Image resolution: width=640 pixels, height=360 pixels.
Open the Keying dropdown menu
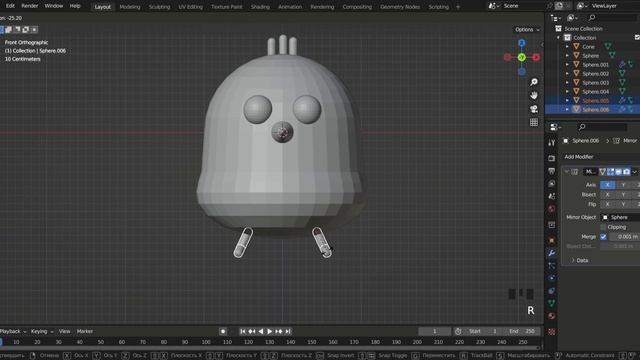[42, 331]
